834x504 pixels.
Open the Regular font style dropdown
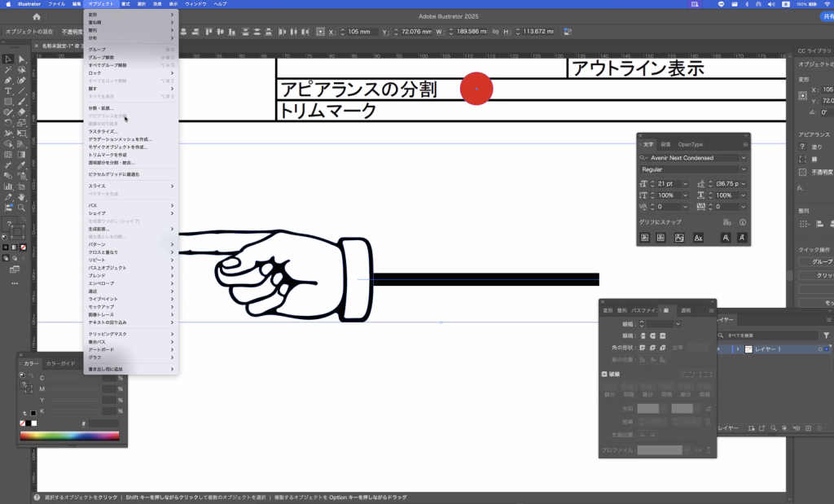(693, 169)
